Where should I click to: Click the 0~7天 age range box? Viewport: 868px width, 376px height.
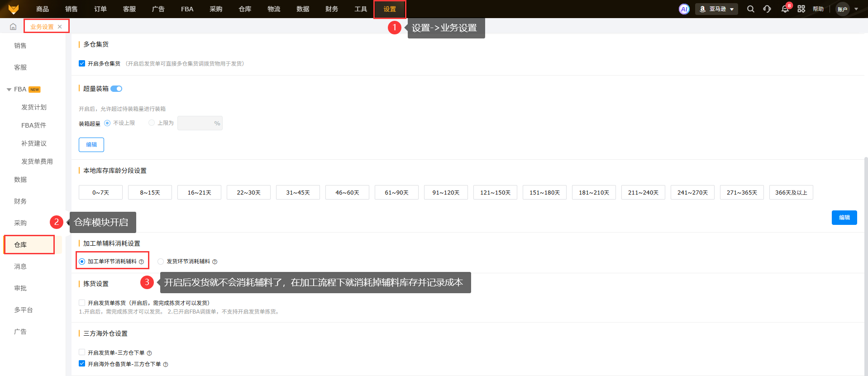(x=100, y=192)
